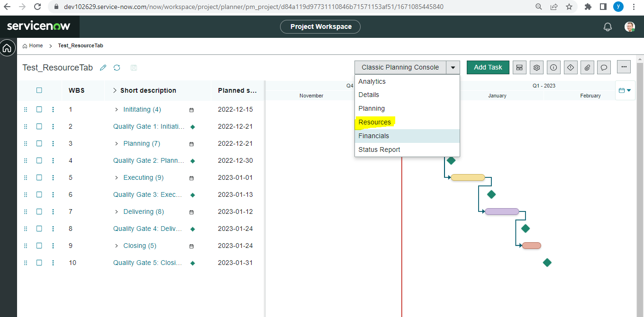Open project settings with the gear icon

[x=536, y=67]
